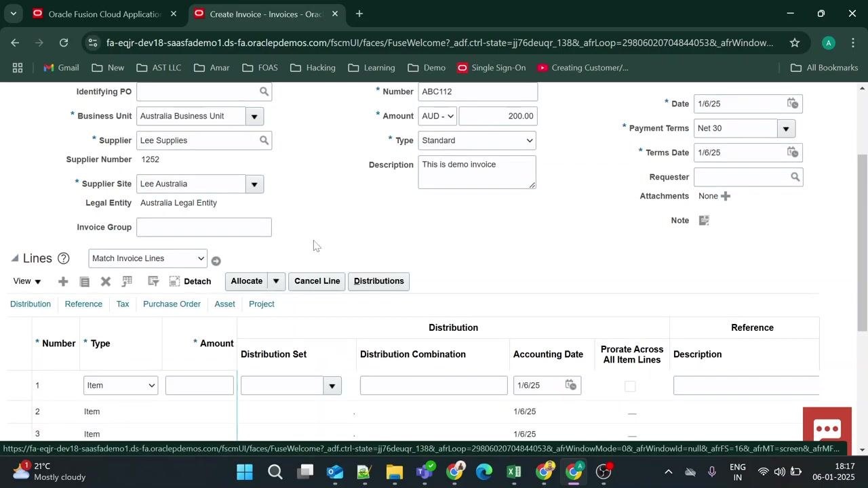The width and height of the screenshot is (868, 488).
Task: Open the View menu in Lines
Action: pyautogui.click(x=27, y=281)
